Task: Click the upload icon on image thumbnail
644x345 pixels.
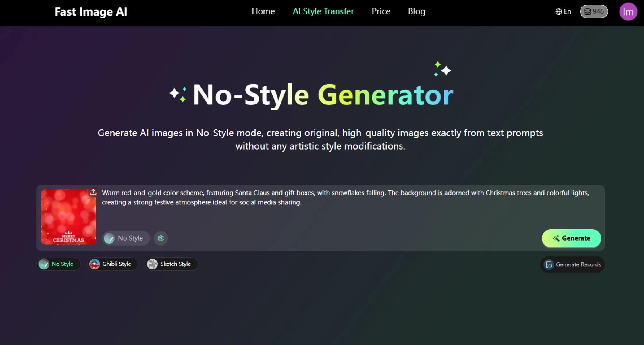Action: [93, 192]
